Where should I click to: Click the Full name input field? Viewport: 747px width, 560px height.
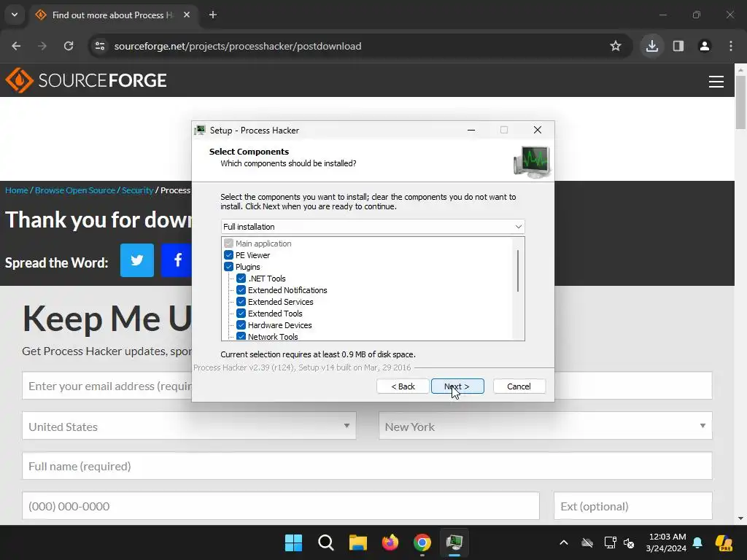pyautogui.click(x=367, y=466)
